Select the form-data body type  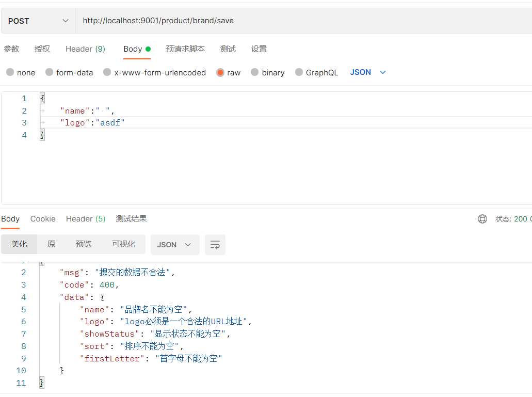(69, 72)
